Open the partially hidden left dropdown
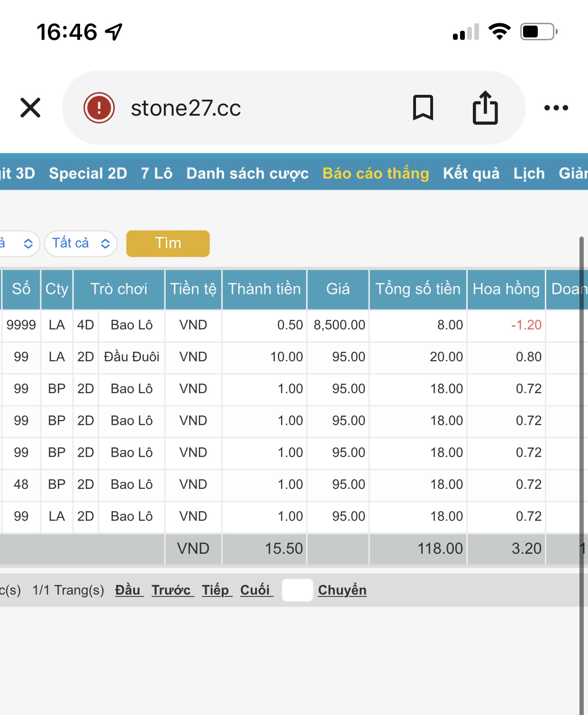 (x=18, y=243)
